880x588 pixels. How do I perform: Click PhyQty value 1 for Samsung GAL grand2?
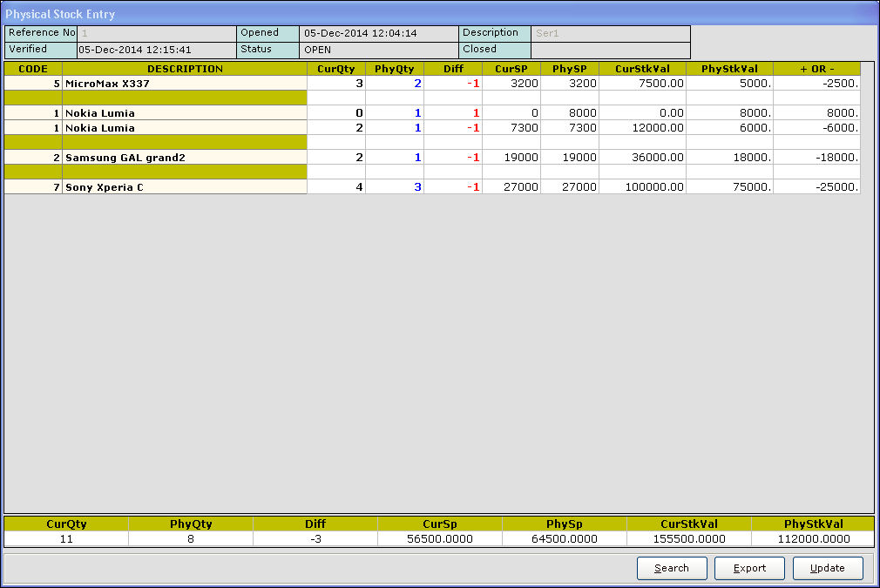pyautogui.click(x=395, y=158)
